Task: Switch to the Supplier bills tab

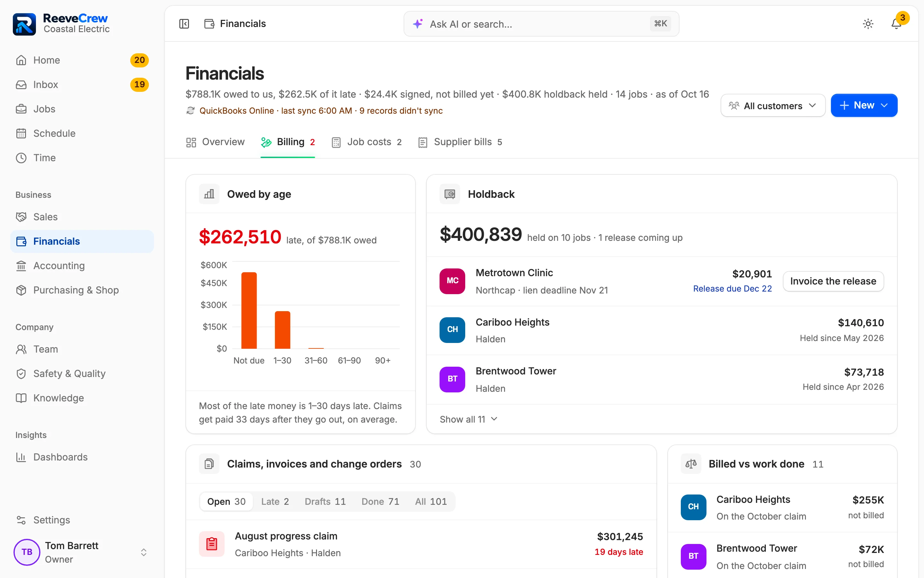Action: 460,142
